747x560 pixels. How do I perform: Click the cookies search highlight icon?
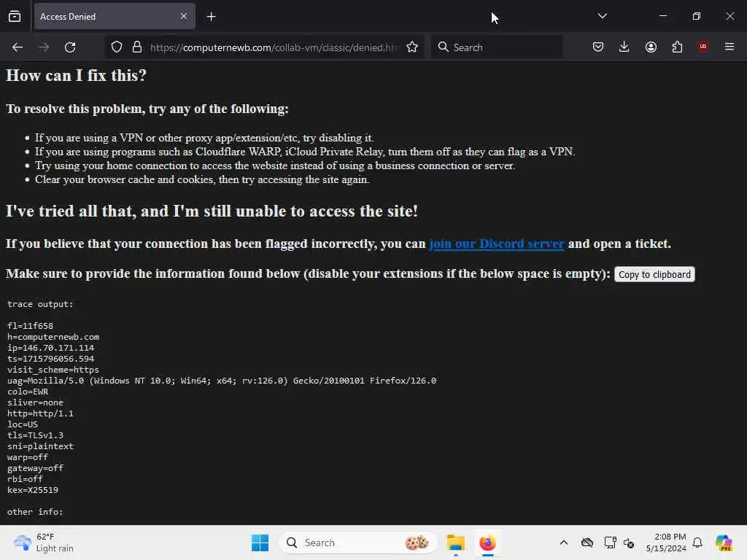click(x=417, y=542)
